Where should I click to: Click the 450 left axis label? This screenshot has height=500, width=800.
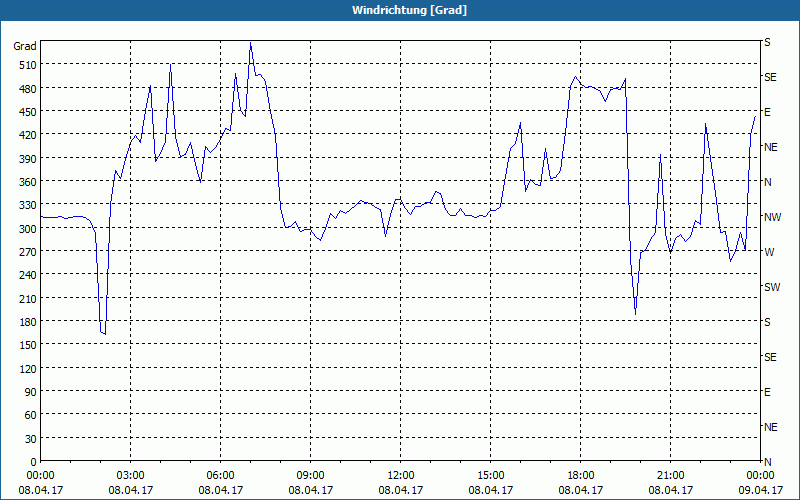[28, 112]
